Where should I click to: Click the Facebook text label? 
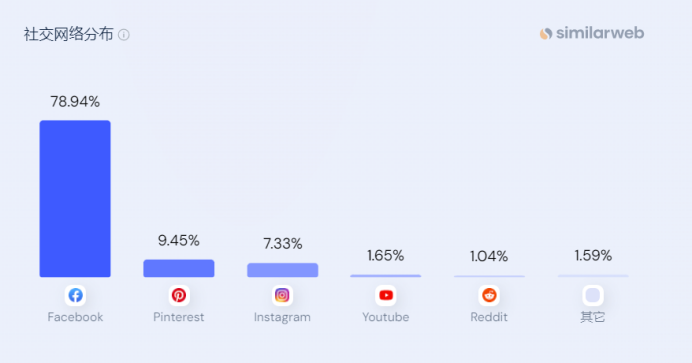75,317
